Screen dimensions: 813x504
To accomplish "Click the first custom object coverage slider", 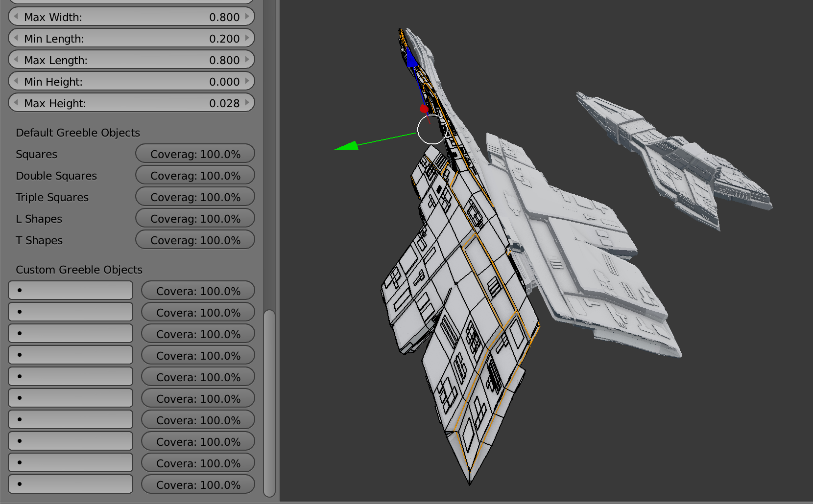I will [x=198, y=291].
